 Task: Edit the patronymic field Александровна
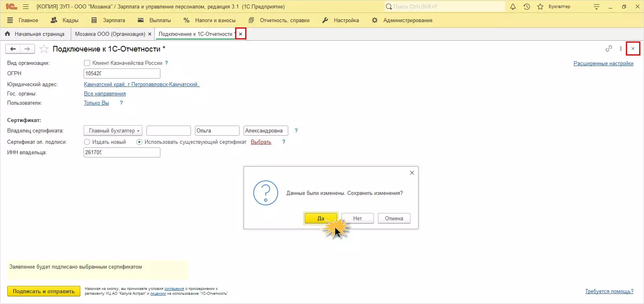pos(266,131)
